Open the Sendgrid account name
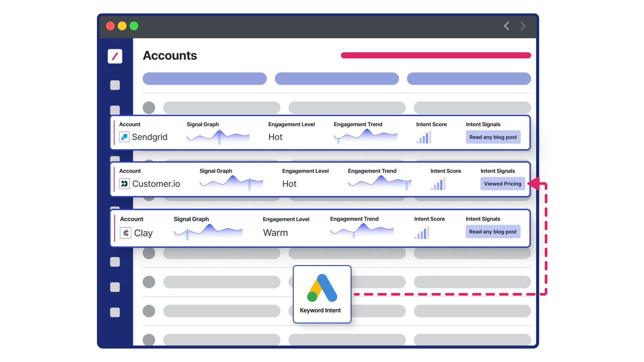The width and height of the screenshot is (644, 362). coord(150,137)
